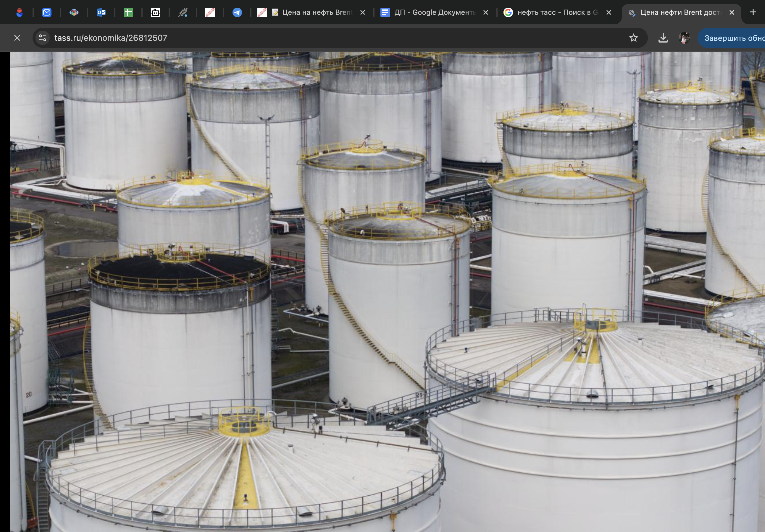Click the profile avatar icon
765x532 pixels.
coord(684,38)
